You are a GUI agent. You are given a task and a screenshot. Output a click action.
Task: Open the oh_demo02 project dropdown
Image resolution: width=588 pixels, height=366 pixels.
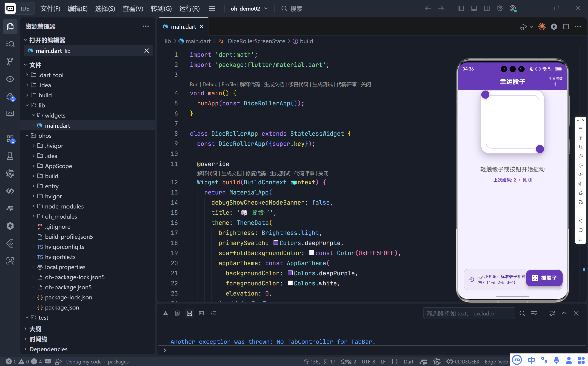click(x=249, y=8)
